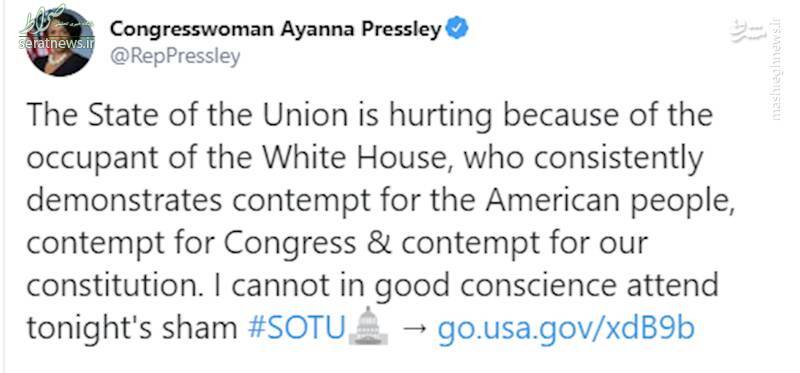Click the phrase "tonight's sham"
The height and width of the screenshot is (373, 800).
(132, 329)
